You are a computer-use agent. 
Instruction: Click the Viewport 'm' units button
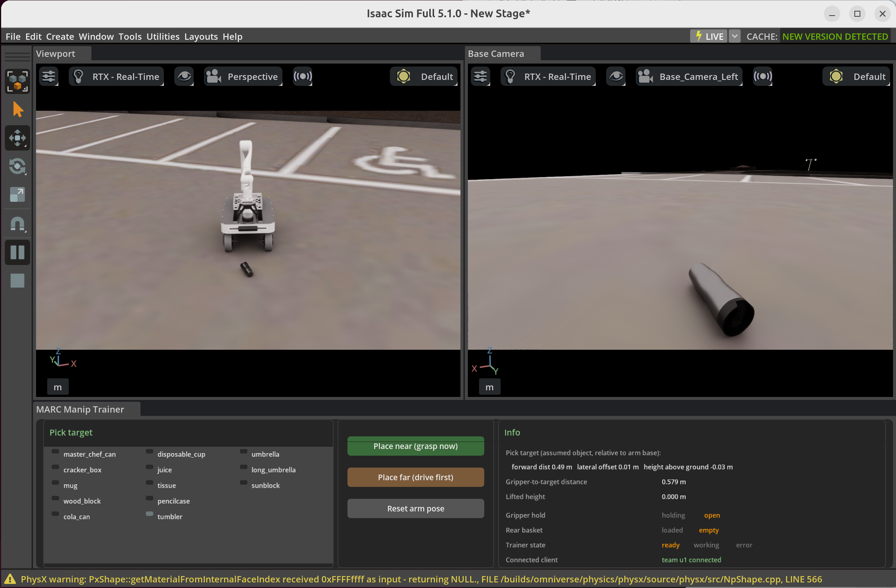coord(58,387)
